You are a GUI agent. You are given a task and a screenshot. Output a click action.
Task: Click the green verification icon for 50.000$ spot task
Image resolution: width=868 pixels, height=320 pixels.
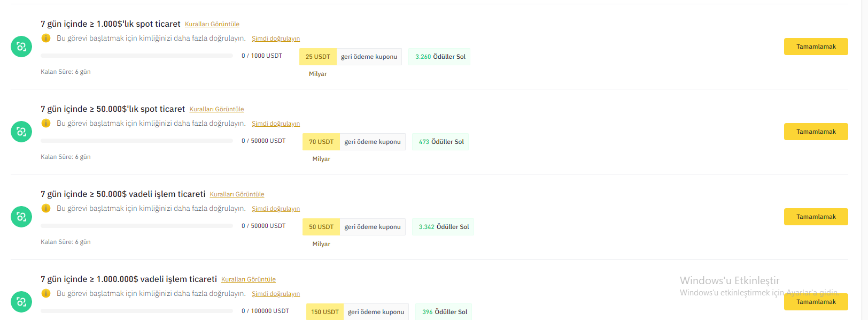21,132
